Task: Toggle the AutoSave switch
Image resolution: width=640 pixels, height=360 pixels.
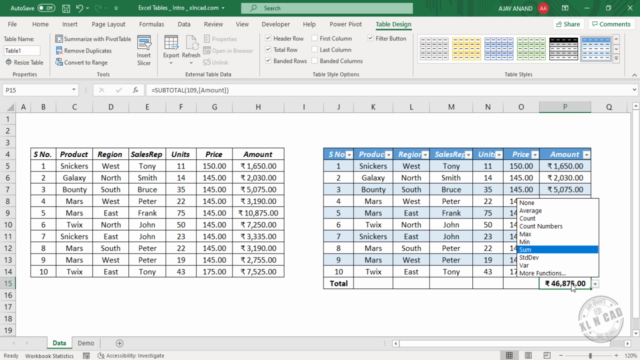Action: pos(46,8)
